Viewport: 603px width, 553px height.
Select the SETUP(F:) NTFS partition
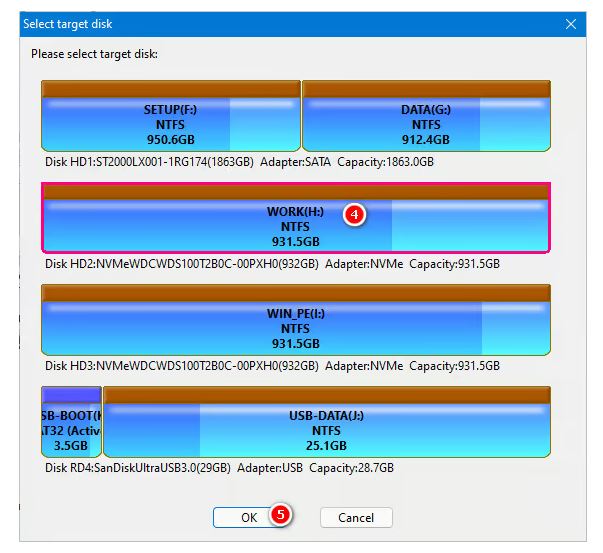click(x=170, y=124)
